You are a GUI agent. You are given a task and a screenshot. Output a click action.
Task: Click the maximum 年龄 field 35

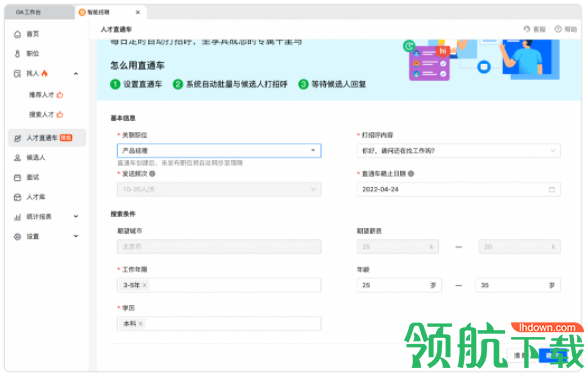pos(518,285)
